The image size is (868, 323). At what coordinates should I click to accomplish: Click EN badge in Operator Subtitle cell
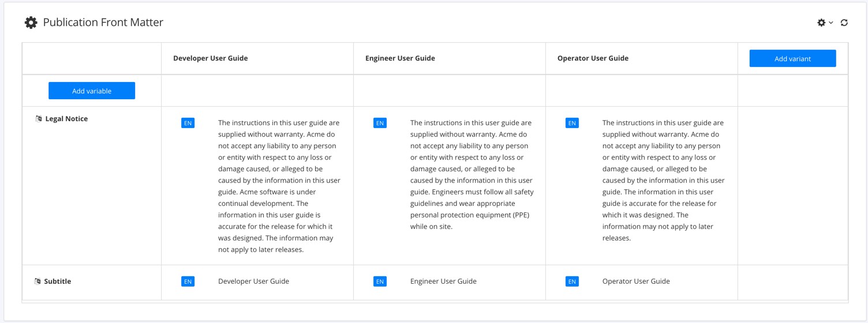pyautogui.click(x=572, y=281)
